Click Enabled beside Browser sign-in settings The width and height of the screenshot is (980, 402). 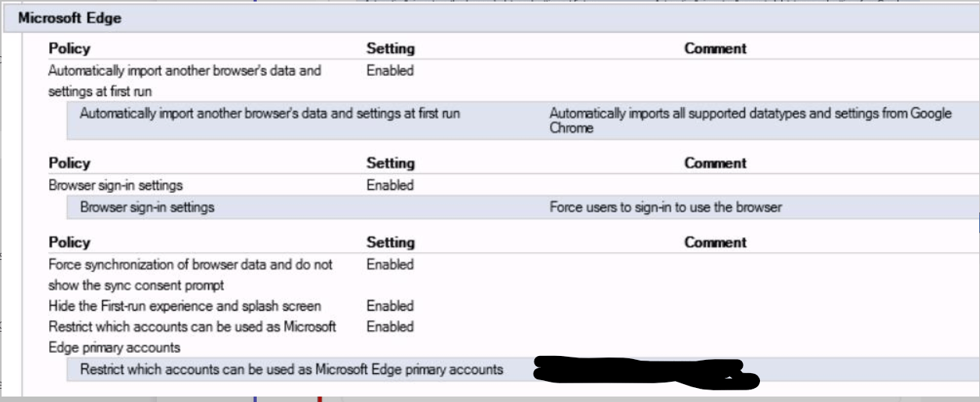pyautogui.click(x=390, y=186)
